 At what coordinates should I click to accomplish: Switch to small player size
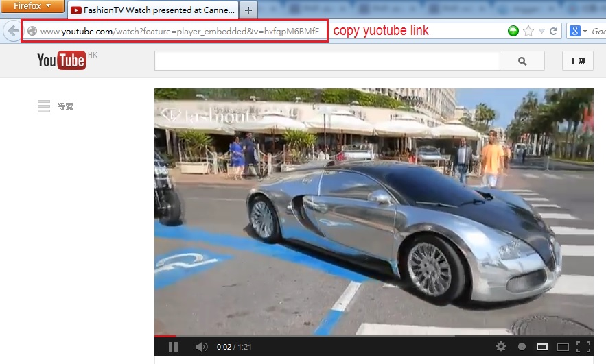[542, 347]
